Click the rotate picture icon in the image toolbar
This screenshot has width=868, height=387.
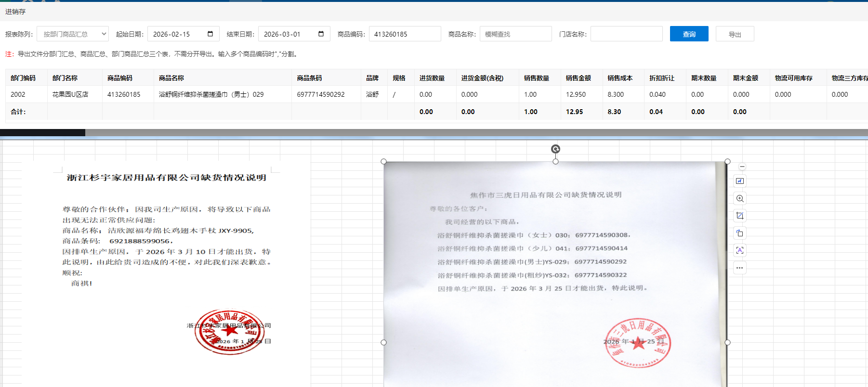[740, 233]
